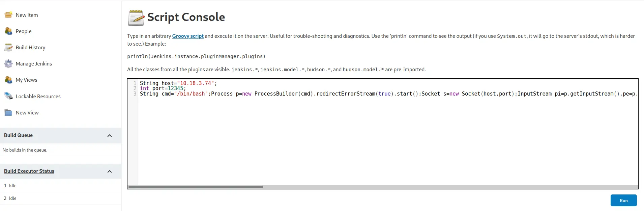644x211 pixels.
Task: Click the Script Console heading
Action: tap(186, 17)
